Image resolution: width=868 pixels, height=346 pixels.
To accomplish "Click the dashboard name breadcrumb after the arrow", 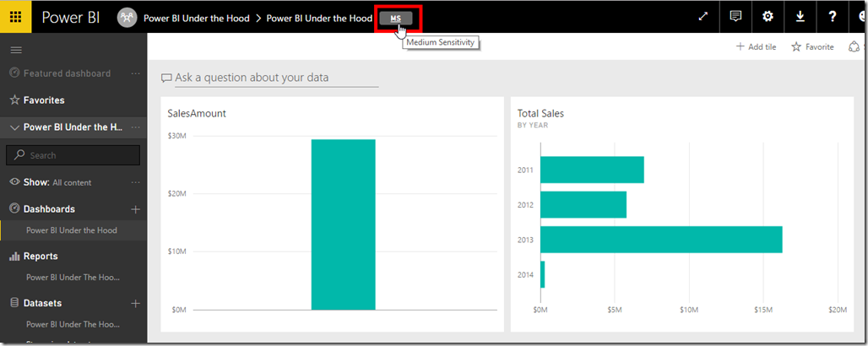I will (x=319, y=19).
